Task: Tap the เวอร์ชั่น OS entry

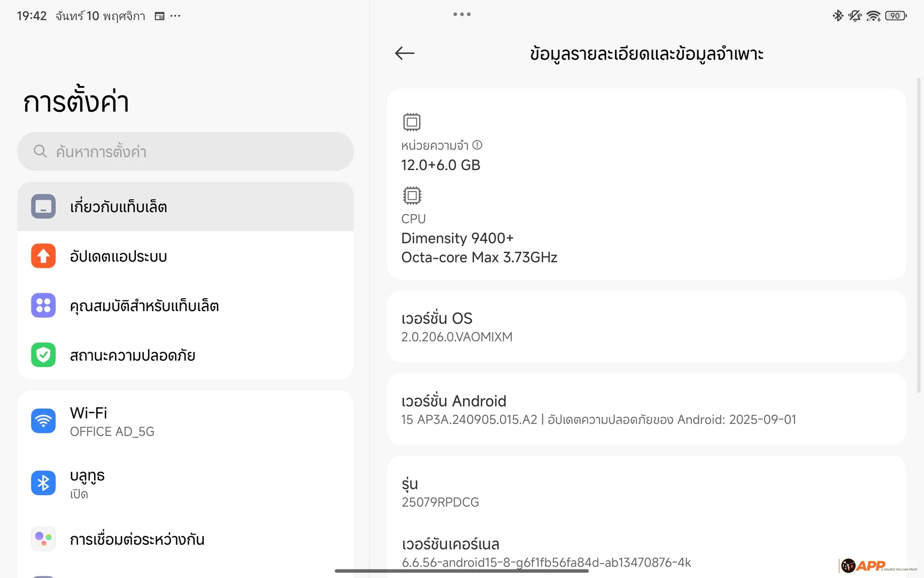Action: click(646, 326)
